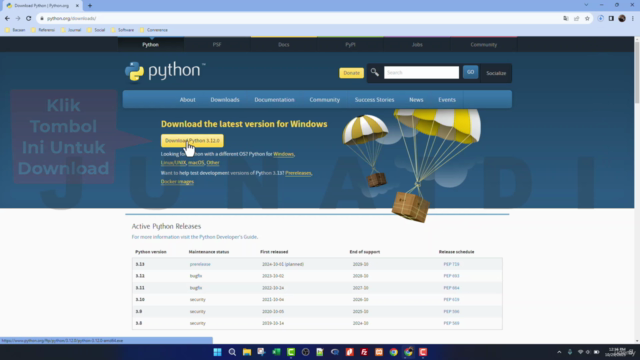This screenshot has width=640, height=360.
Task: Open the Conference bookmark folder
Action: tap(153, 30)
